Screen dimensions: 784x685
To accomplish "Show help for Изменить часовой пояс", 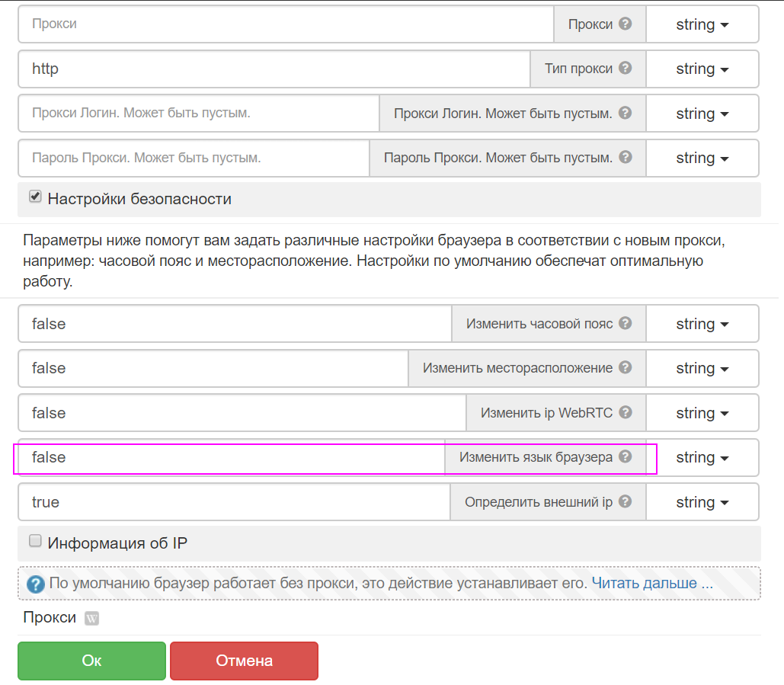I will [x=626, y=324].
